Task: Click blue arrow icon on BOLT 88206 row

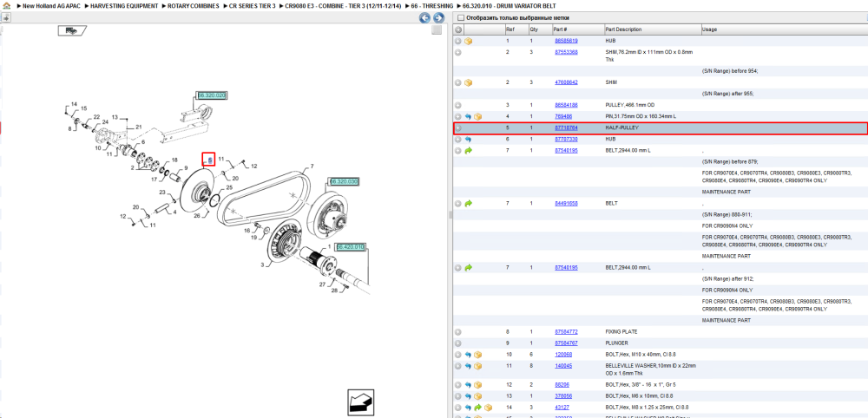Action: [x=468, y=385]
